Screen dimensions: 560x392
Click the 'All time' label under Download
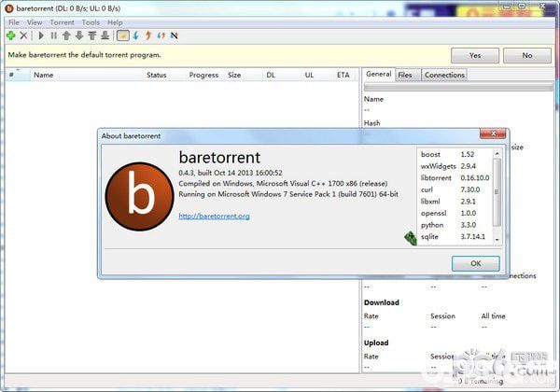pyautogui.click(x=493, y=316)
